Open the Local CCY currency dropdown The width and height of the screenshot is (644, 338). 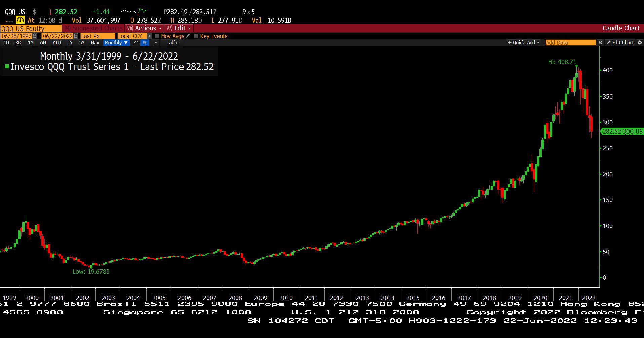tap(150, 36)
